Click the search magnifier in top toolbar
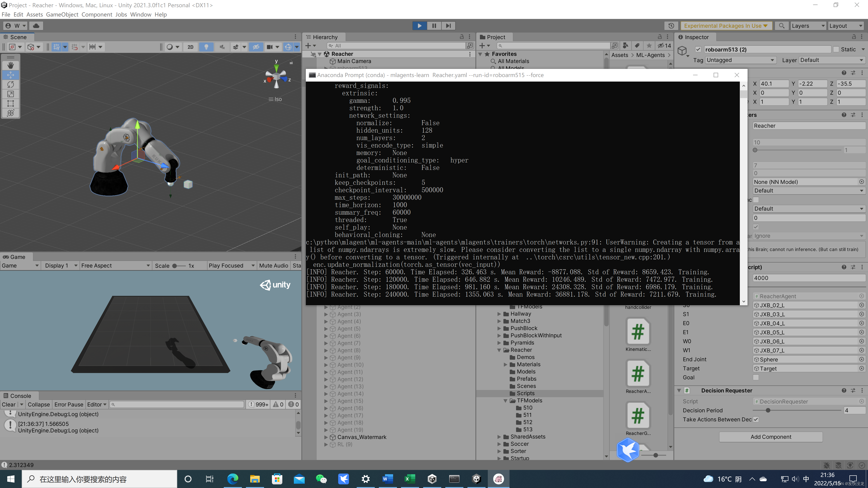868x488 pixels. (782, 26)
